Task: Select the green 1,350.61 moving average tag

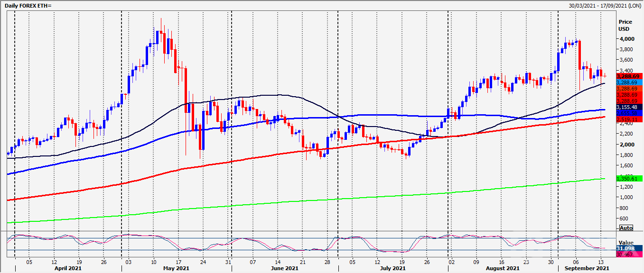Action: click(x=628, y=179)
